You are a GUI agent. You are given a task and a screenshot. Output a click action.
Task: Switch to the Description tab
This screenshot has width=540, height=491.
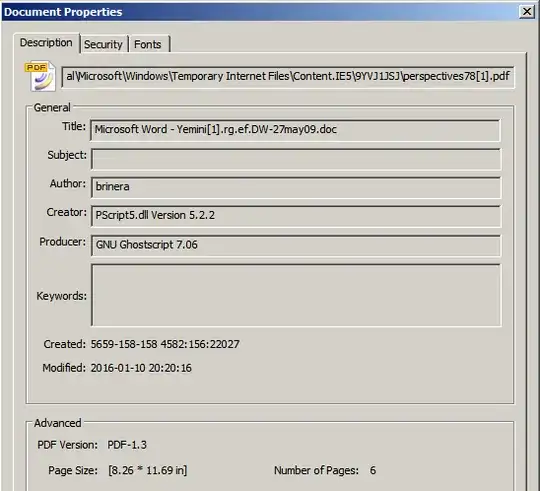[46, 43]
